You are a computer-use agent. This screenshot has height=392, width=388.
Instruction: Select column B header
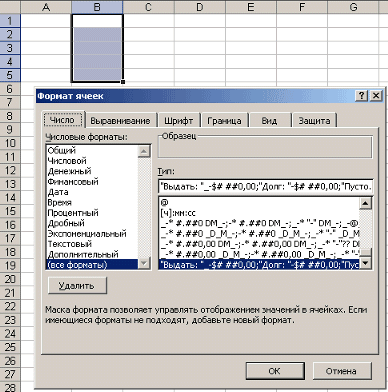coord(97,7)
